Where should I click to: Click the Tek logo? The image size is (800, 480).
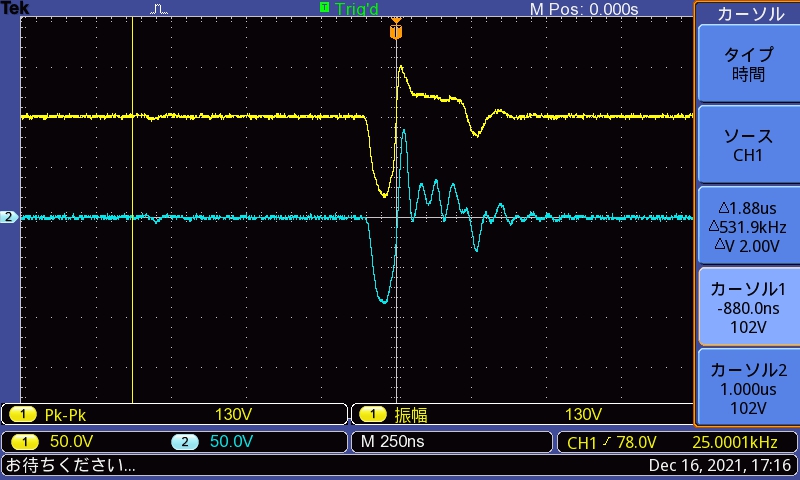point(15,8)
